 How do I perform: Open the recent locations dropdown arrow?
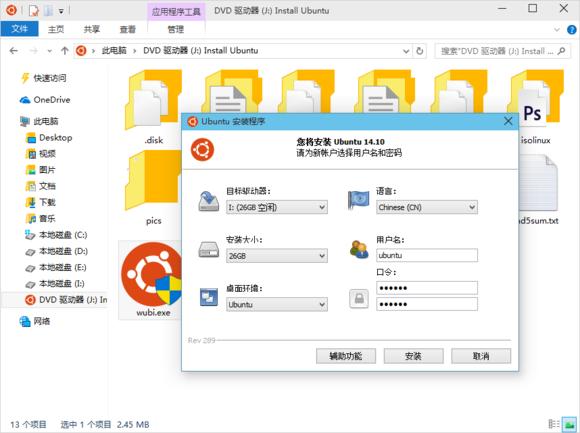[x=50, y=51]
